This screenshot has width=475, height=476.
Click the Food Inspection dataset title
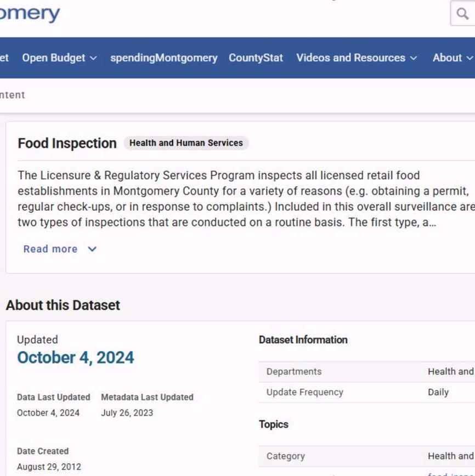click(x=67, y=144)
